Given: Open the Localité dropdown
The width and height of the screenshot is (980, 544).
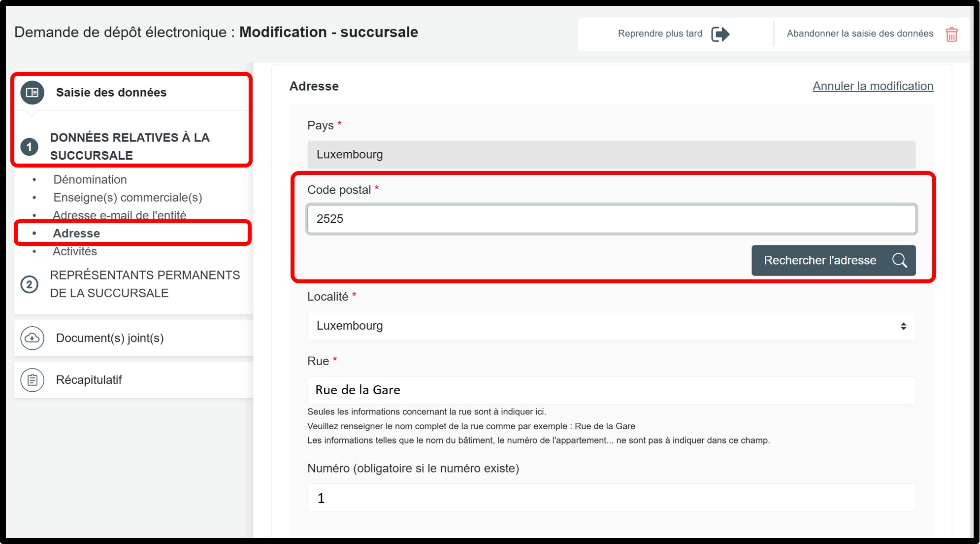Looking at the screenshot, I should click(x=611, y=326).
